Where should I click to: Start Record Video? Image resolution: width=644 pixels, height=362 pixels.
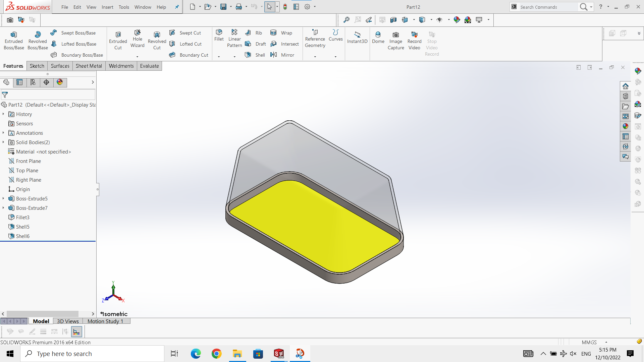tap(414, 41)
